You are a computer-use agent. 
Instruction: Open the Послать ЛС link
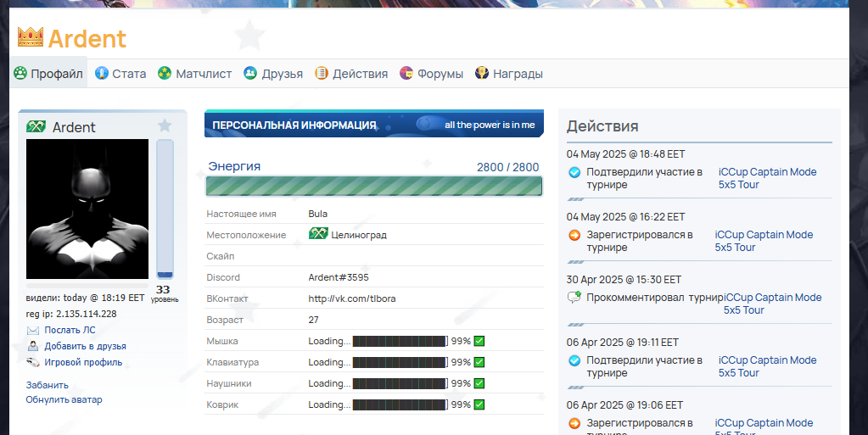point(70,330)
